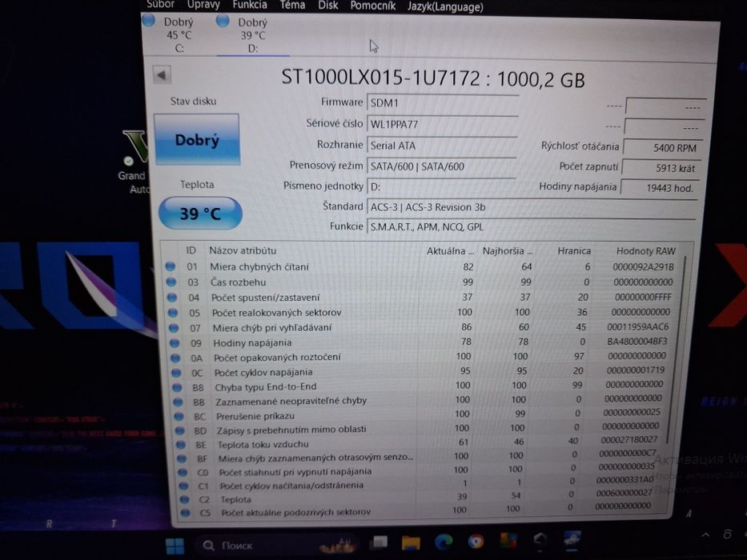Click the ID column header
This screenshot has height=560, width=747.
pyautogui.click(x=191, y=250)
